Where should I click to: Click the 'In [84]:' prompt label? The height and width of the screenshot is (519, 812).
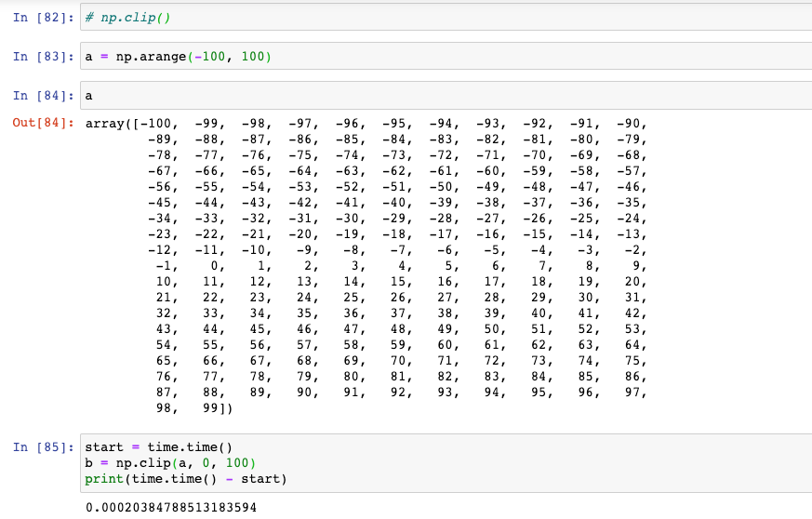click(x=44, y=96)
